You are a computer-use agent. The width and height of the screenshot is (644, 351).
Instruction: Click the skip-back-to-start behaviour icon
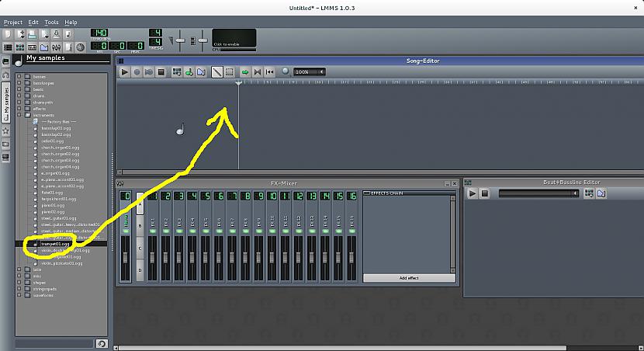(x=269, y=72)
